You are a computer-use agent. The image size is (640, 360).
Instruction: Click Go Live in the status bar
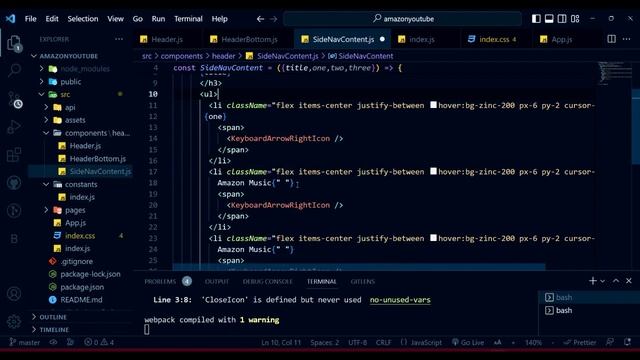(468, 342)
